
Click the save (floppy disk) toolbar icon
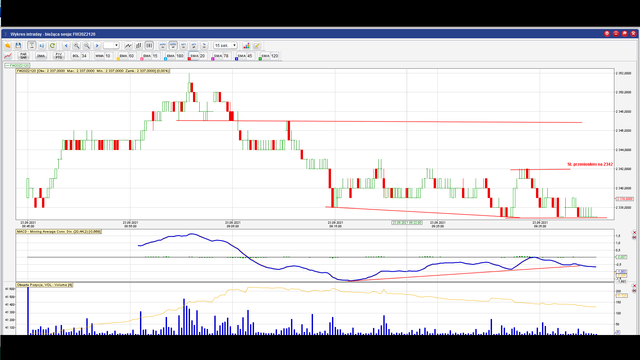click(x=18, y=45)
